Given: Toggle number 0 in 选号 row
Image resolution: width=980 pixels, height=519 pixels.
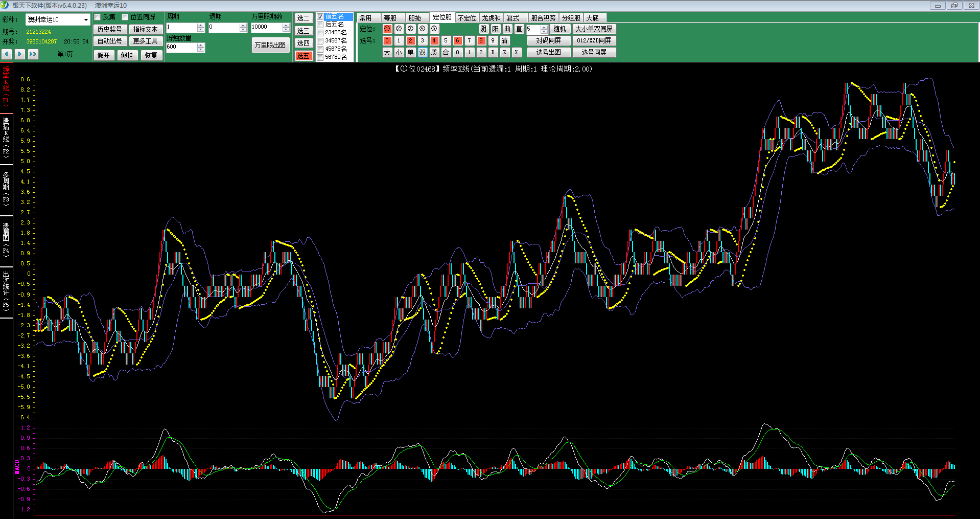Looking at the screenshot, I should 387,40.
